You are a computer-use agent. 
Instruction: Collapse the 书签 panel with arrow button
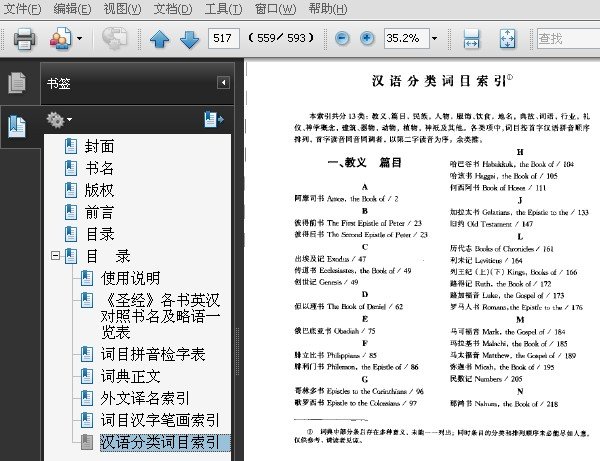[x=223, y=83]
